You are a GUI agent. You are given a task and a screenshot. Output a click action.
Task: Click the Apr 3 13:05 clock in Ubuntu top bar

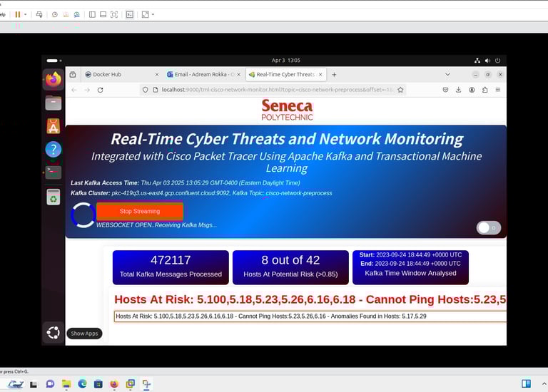286,61
